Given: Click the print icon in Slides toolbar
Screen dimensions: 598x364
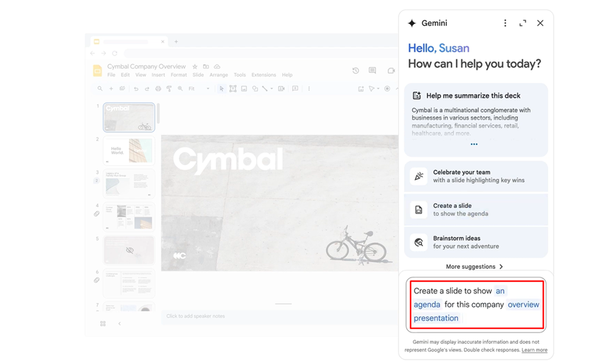Looking at the screenshot, I should click(x=158, y=89).
